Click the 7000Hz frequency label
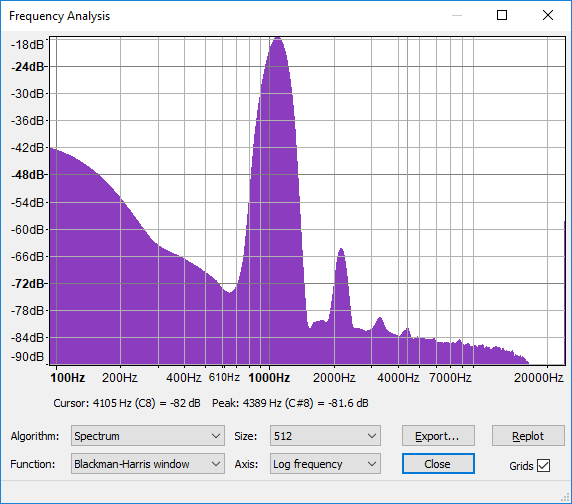Viewport: 572px width, 504px height. click(450, 377)
